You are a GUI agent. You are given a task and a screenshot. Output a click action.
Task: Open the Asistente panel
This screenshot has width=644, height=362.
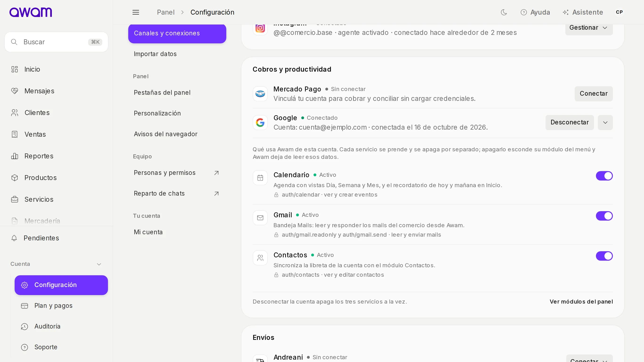583,12
